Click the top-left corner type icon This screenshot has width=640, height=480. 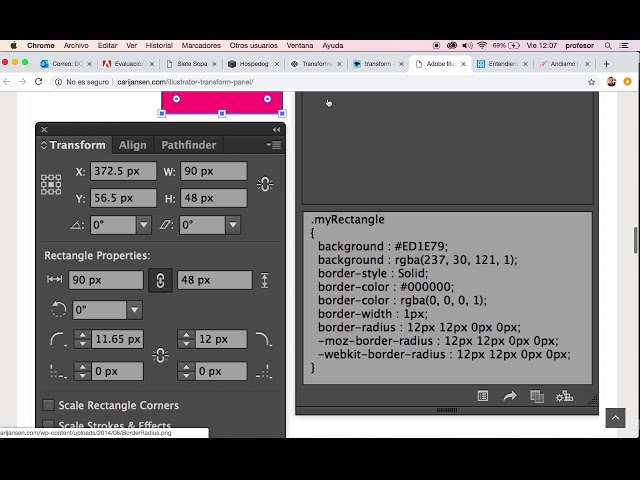point(58,339)
